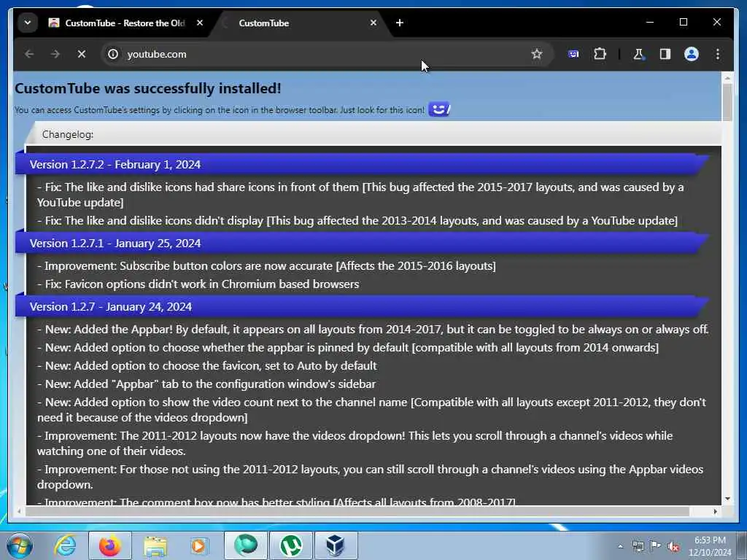Click the 'Improvement: Subscribe button colors' line
Screen dimensions: 747x560
pos(266,266)
